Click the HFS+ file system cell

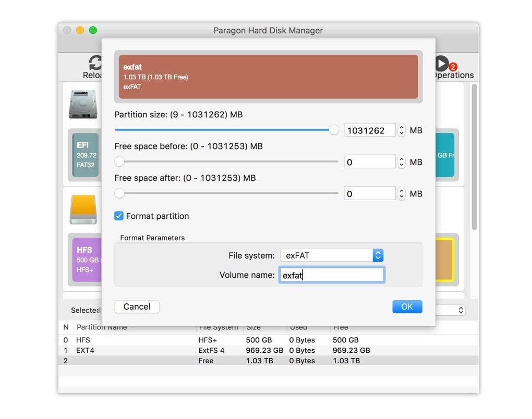(x=208, y=340)
